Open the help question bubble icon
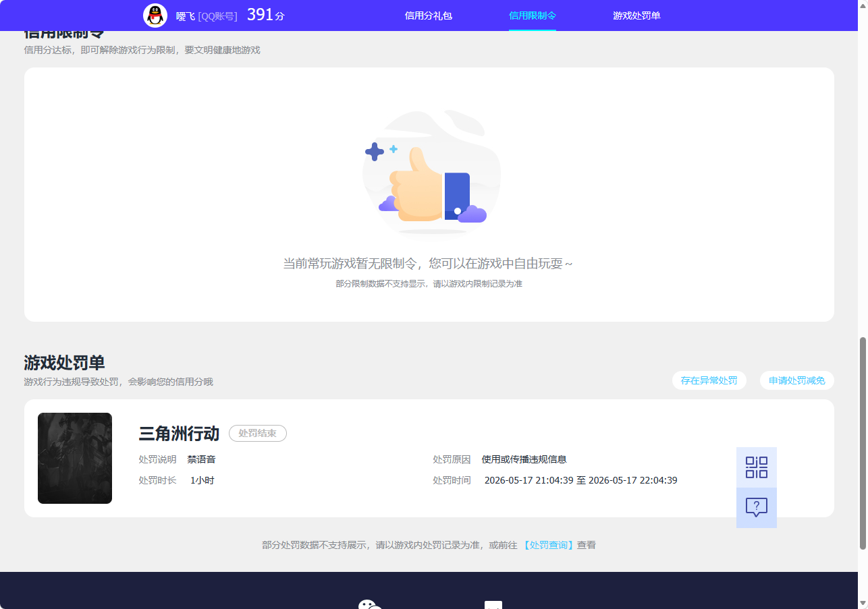 pyautogui.click(x=757, y=508)
